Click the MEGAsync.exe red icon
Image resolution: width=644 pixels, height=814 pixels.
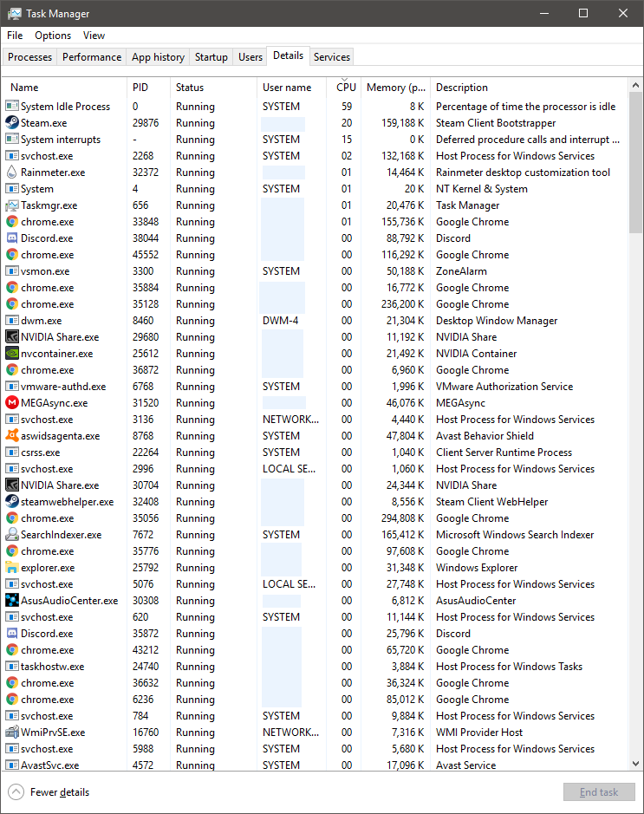coord(12,403)
